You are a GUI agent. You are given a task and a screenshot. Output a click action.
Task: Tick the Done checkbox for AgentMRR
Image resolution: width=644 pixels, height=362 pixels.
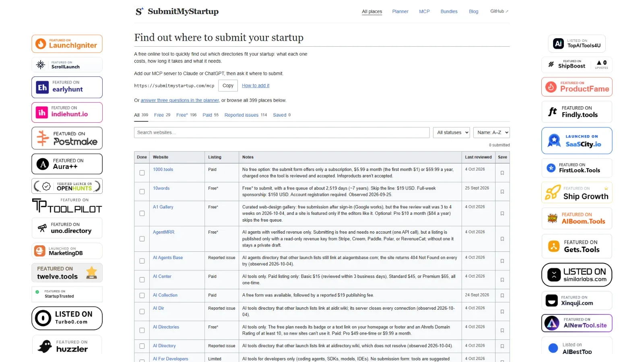tap(142, 239)
